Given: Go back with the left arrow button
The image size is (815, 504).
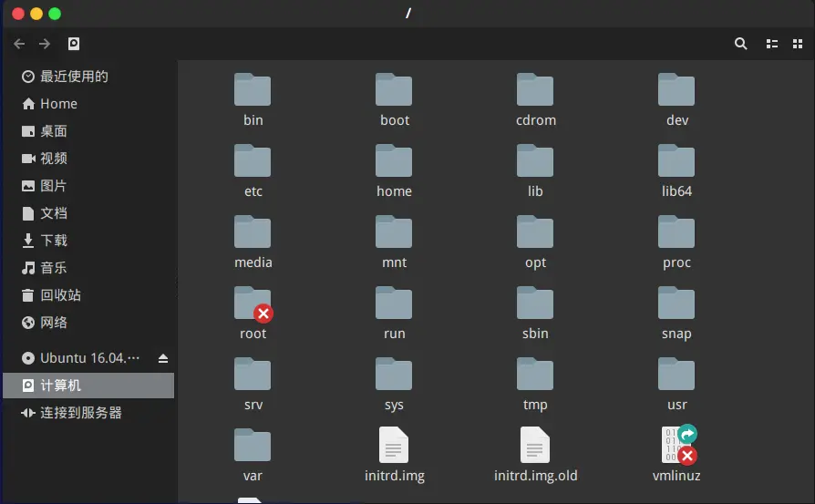Looking at the screenshot, I should (19, 44).
